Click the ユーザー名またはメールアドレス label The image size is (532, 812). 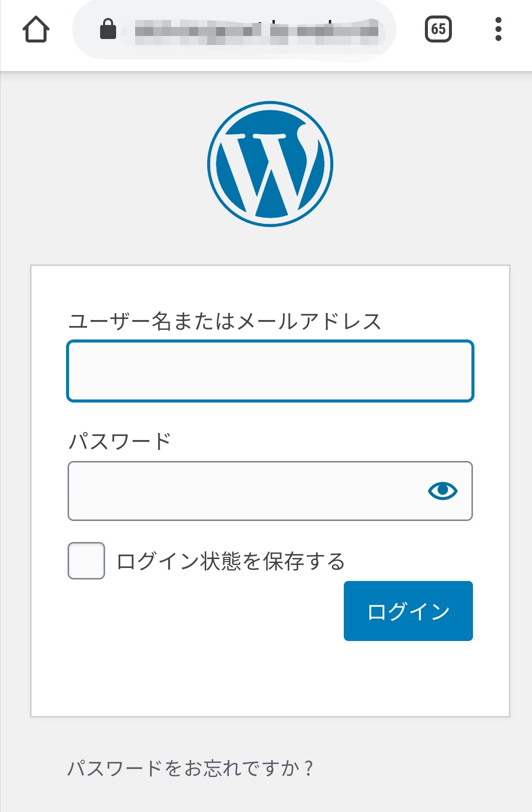pos(225,321)
